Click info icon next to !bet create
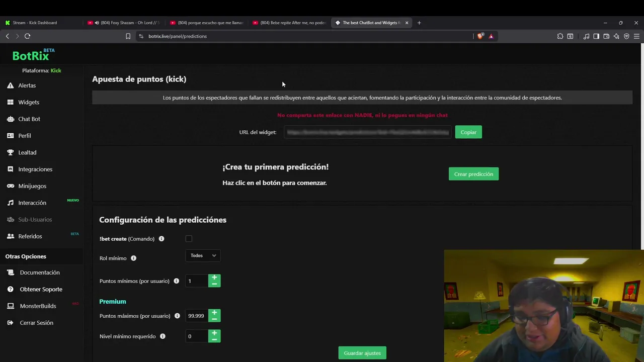The image size is (644, 362). [162, 239]
